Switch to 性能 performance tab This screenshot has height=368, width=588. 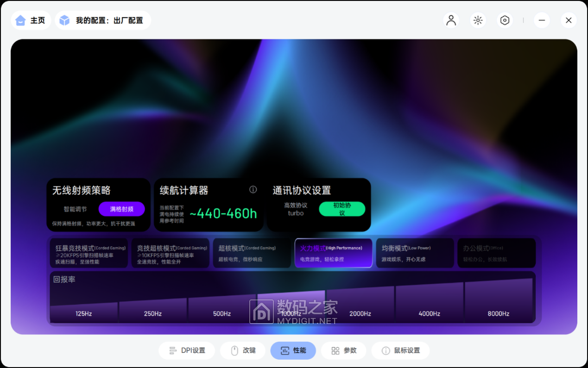(x=293, y=350)
